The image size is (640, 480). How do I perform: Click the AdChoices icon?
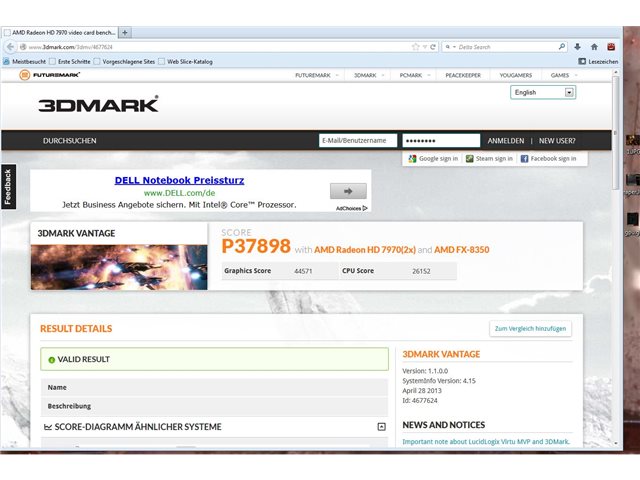pos(365,208)
